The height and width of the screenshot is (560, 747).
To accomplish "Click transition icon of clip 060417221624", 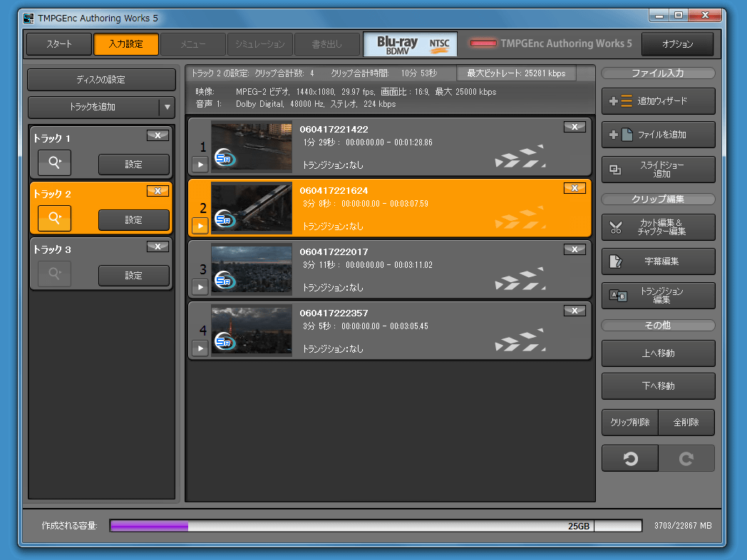I will click(520, 217).
